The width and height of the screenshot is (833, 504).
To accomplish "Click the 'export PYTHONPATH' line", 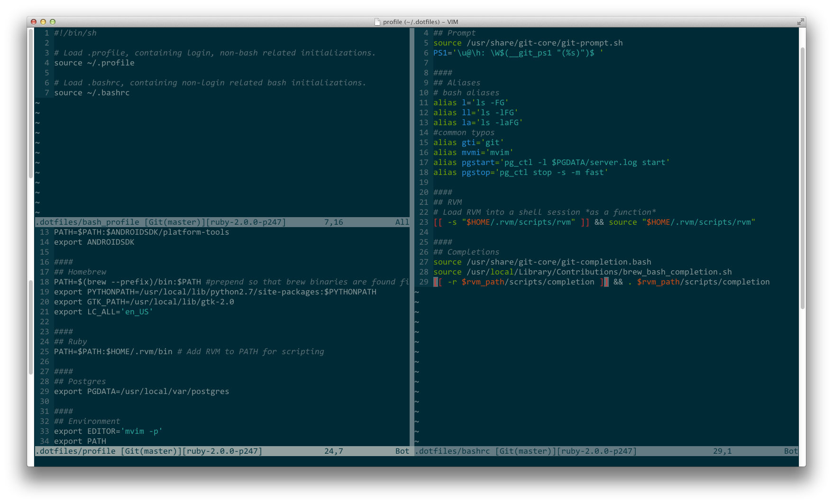I will click(x=215, y=292).
